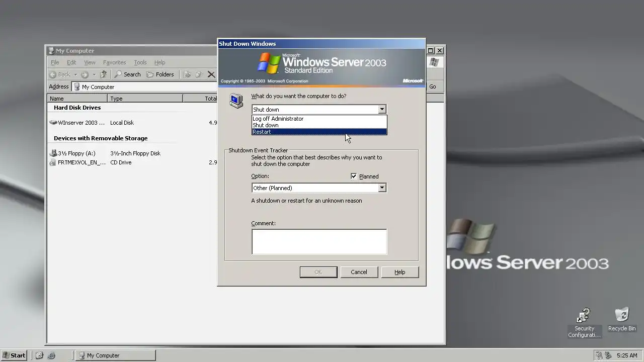Maximize the My Computer window
This screenshot has height=362, width=644.
(431, 50)
